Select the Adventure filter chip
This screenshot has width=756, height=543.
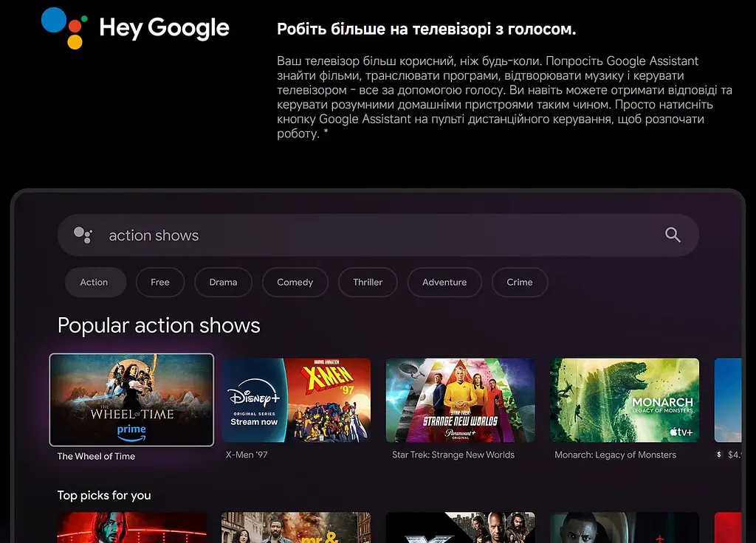tap(444, 283)
